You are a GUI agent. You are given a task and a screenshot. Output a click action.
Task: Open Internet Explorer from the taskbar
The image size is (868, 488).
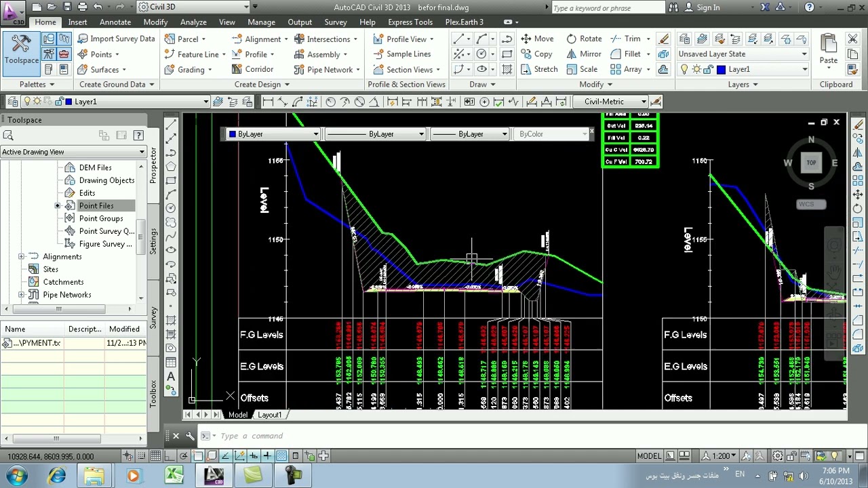(x=57, y=476)
